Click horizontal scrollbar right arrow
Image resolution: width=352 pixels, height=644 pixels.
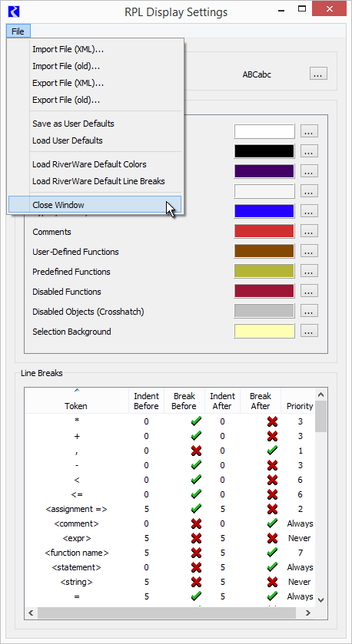point(307,613)
